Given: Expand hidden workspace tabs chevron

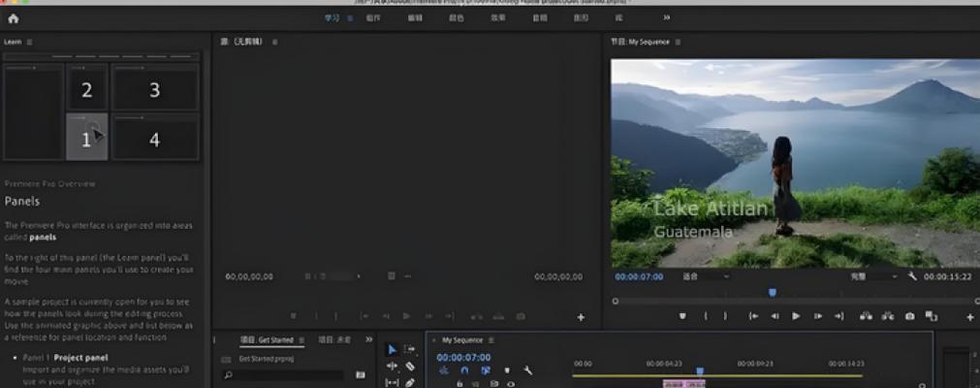Looking at the screenshot, I should (667, 17).
